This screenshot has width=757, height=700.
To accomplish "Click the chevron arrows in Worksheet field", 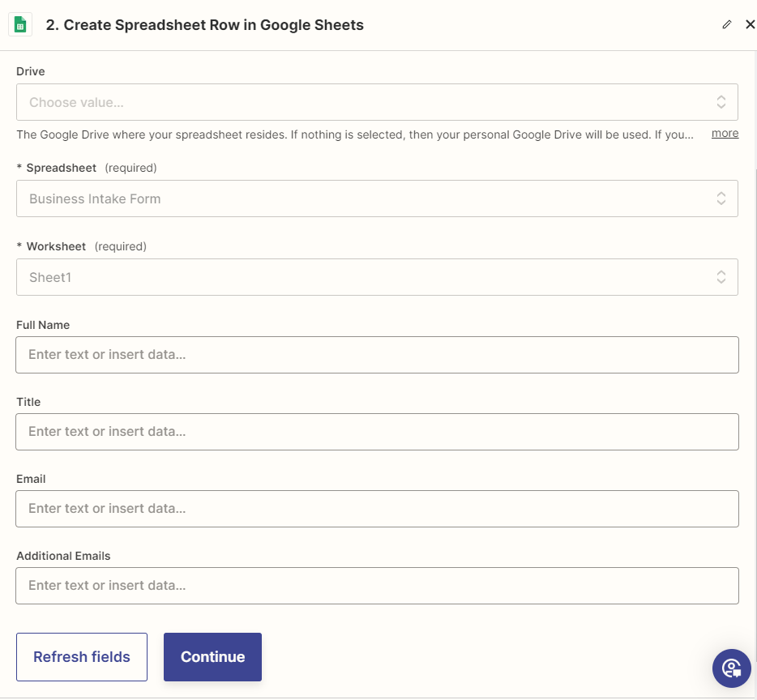I will (x=721, y=277).
